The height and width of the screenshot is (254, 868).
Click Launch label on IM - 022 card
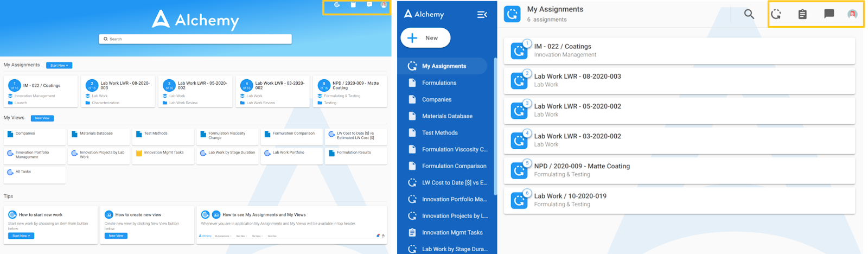[21, 103]
